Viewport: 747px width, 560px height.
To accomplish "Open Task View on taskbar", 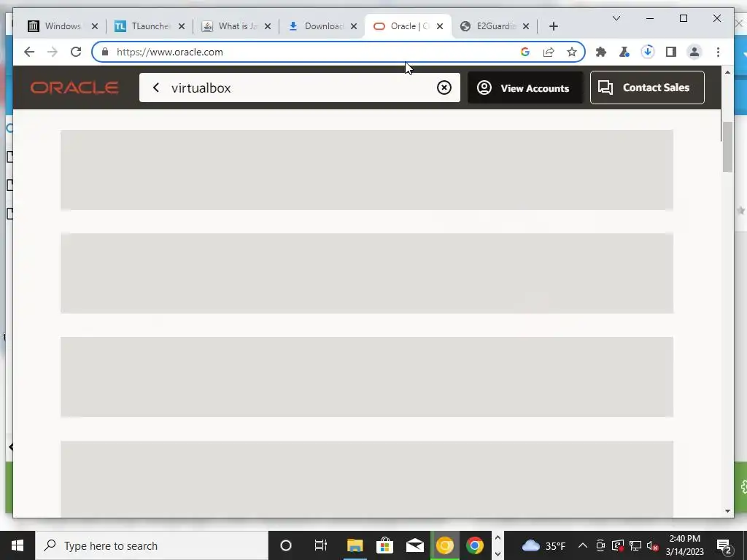I will point(321,545).
